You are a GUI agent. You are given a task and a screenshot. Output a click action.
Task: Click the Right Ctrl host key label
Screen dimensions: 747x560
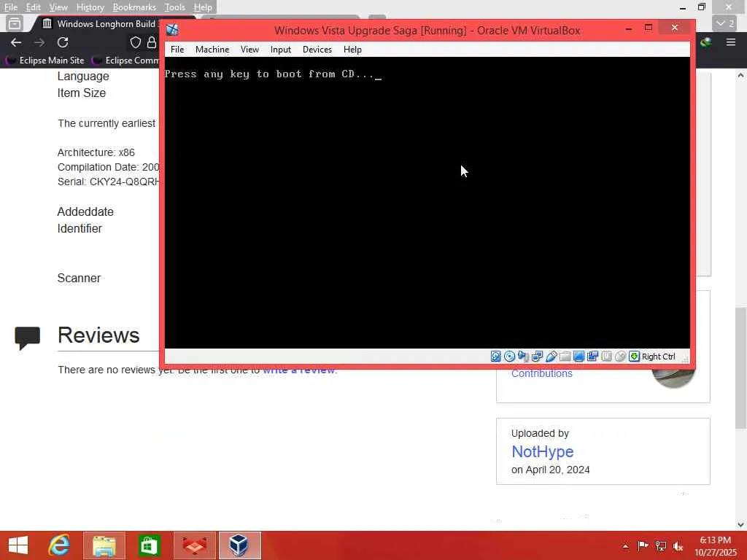[x=659, y=357]
